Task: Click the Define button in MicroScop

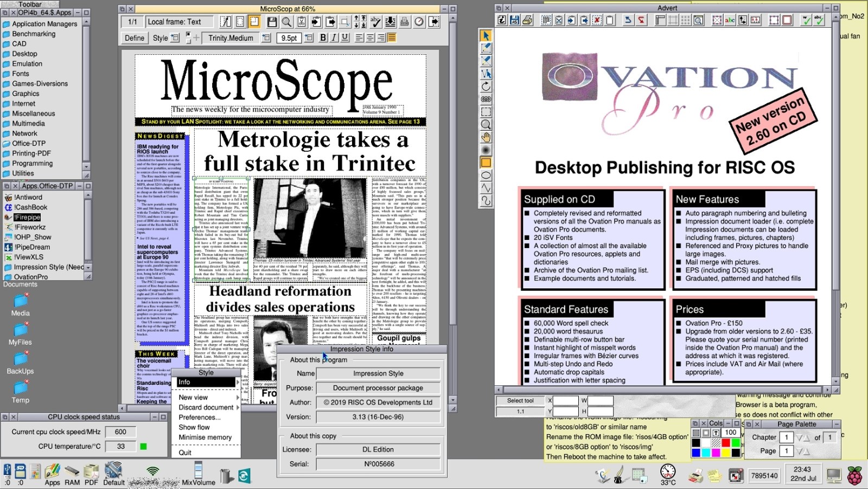Action: tap(135, 37)
